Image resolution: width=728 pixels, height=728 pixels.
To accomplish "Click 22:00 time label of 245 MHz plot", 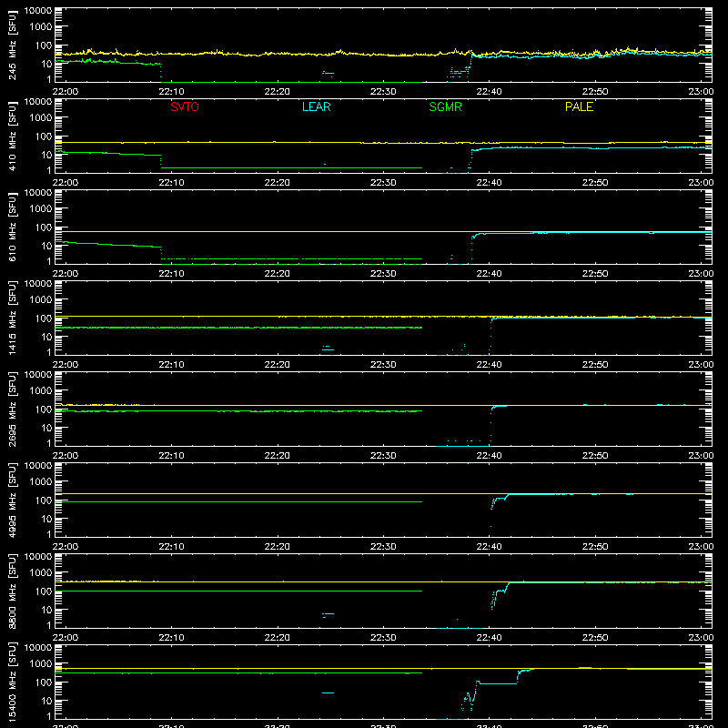I will tap(65, 92).
